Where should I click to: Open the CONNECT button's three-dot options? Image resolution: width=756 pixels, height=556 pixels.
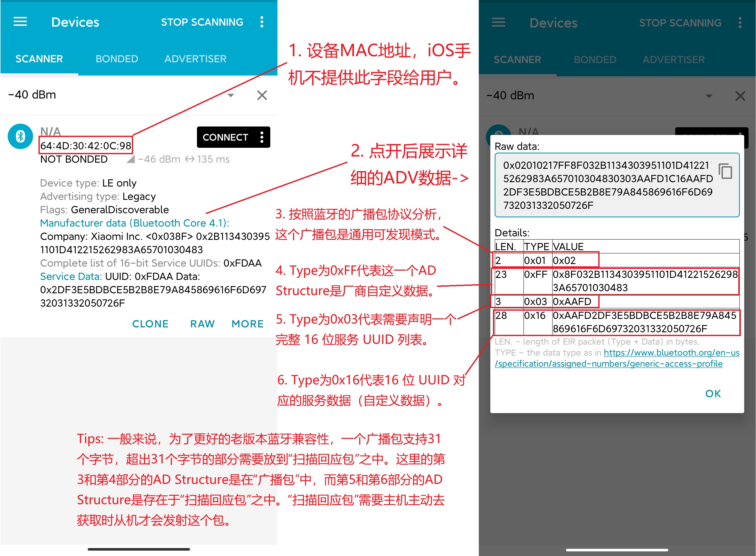262,137
